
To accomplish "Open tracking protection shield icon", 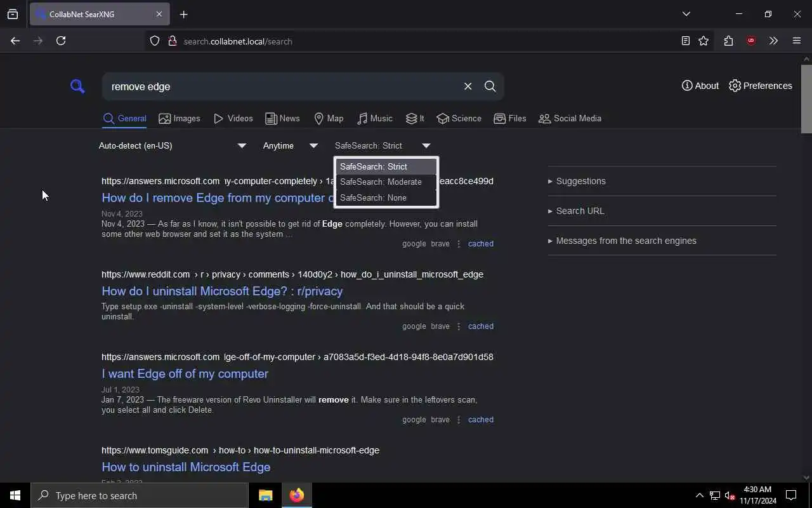I will 155,41.
